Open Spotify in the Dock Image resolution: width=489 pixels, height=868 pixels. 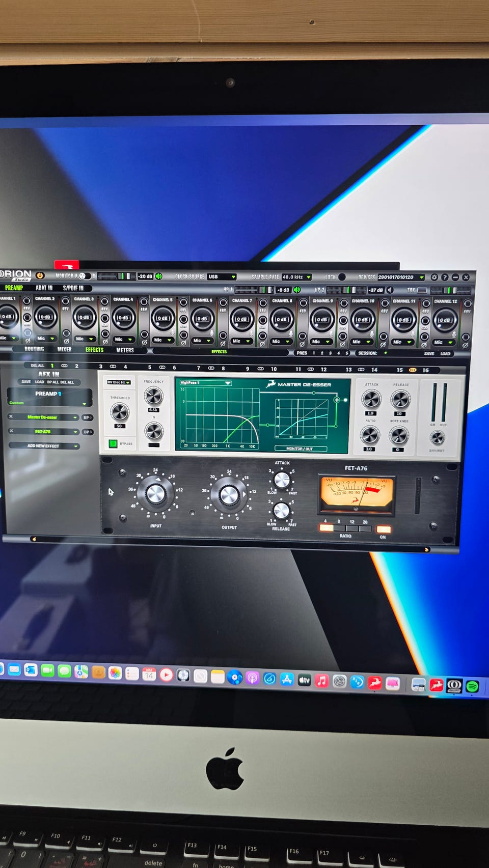coord(472,686)
